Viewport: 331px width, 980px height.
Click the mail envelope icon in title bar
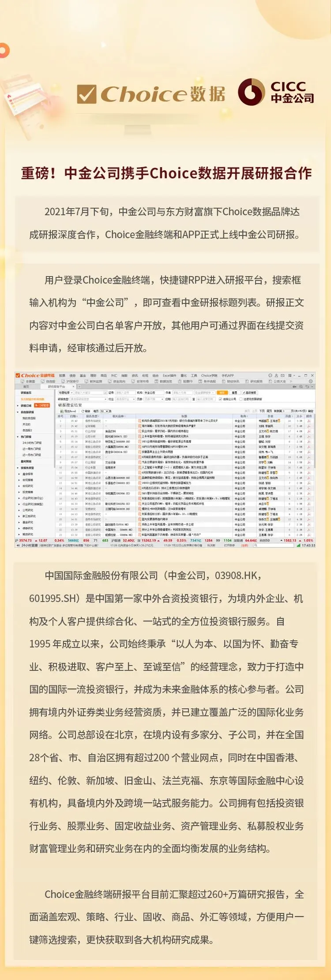coord(282,375)
